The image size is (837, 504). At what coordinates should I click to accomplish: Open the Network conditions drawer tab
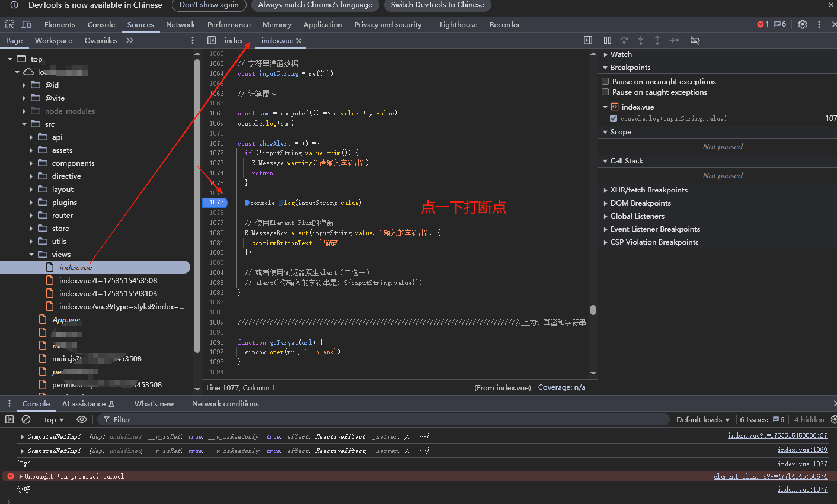(225, 403)
